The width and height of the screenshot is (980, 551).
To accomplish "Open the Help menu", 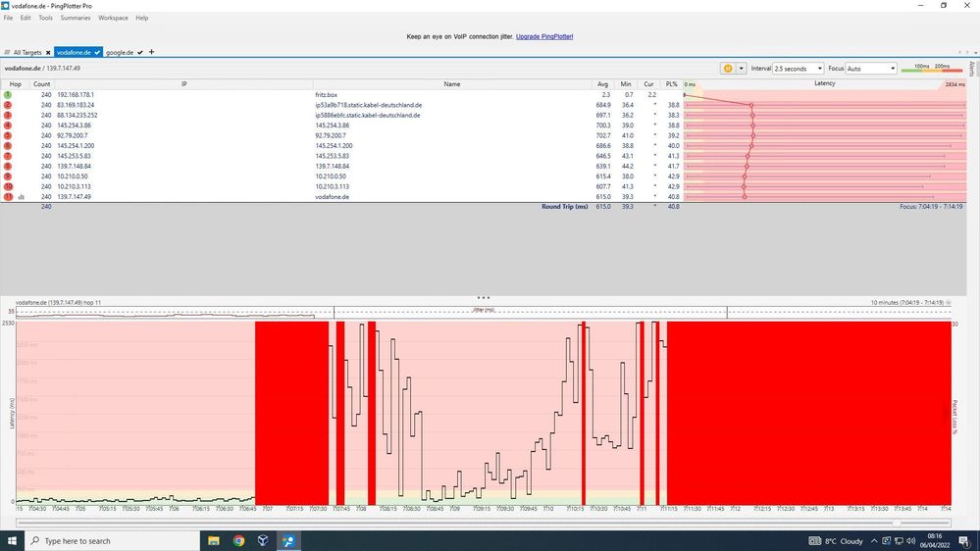I will 142,18.
